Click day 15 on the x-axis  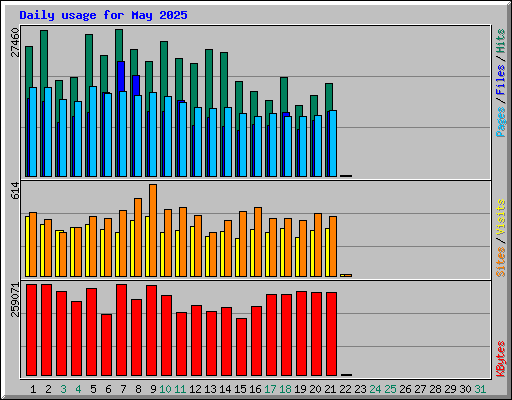tap(240, 389)
